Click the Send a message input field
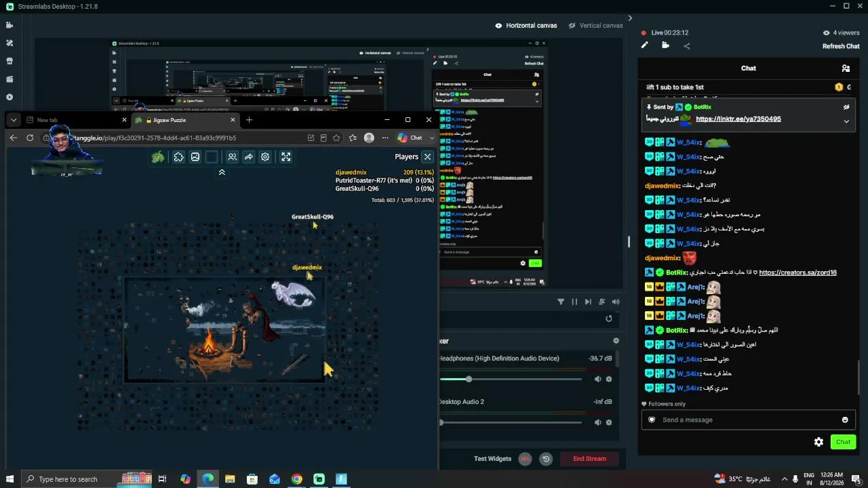 tap(749, 420)
